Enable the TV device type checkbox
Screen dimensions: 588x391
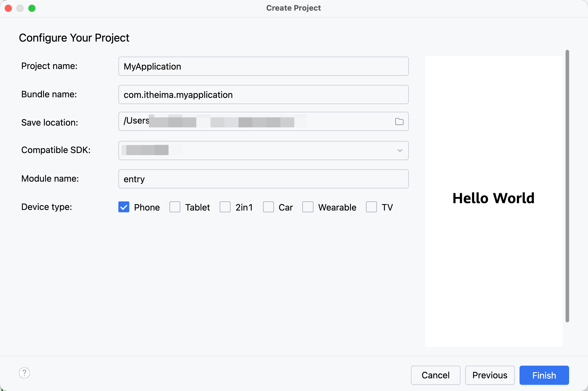pos(371,207)
